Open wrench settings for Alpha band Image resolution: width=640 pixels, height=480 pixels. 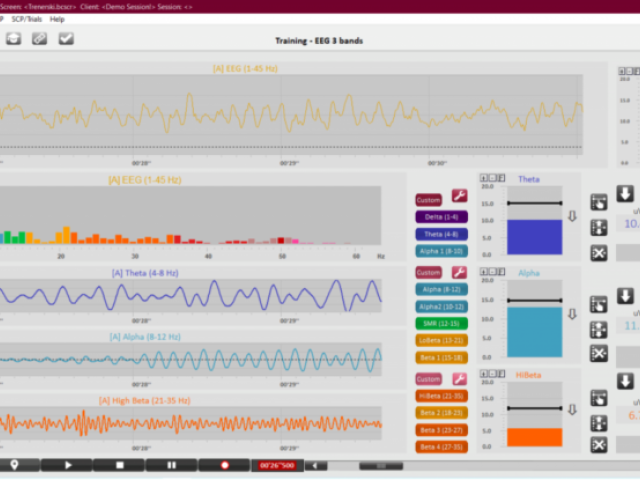459,272
